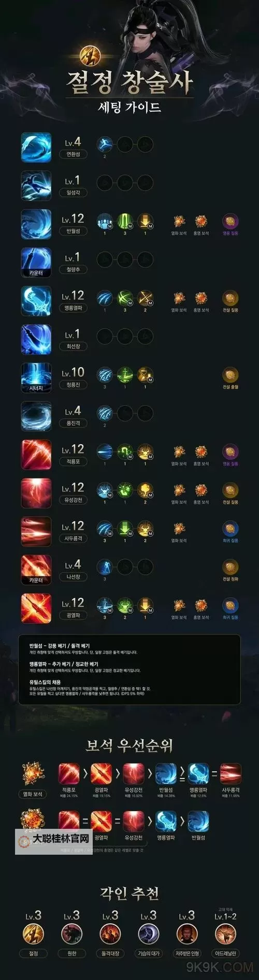Select the 나선창 counter skill icon
The width and height of the screenshot is (259, 980).
36,570
